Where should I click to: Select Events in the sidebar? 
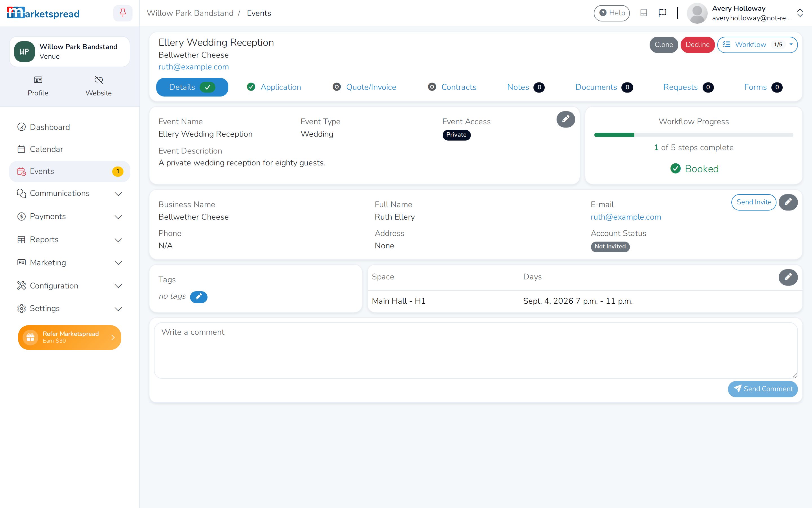click(69, 171)
